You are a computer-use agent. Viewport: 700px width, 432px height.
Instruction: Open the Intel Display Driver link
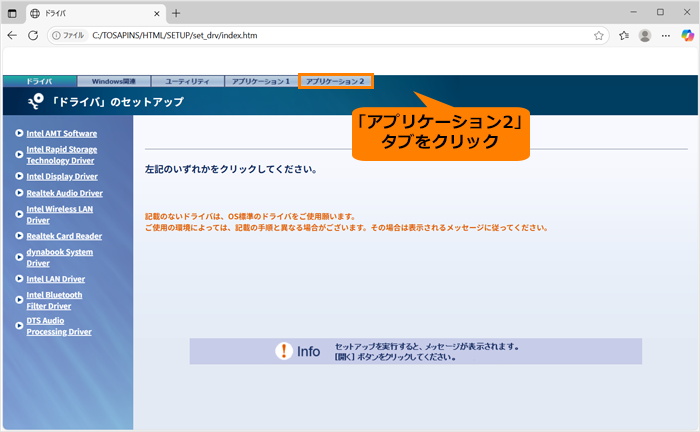pyautogui.click(x=62, y=176)
